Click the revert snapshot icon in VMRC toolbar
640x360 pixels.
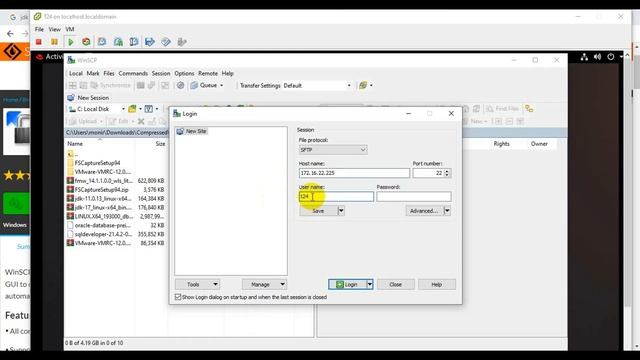pos(118,42)
